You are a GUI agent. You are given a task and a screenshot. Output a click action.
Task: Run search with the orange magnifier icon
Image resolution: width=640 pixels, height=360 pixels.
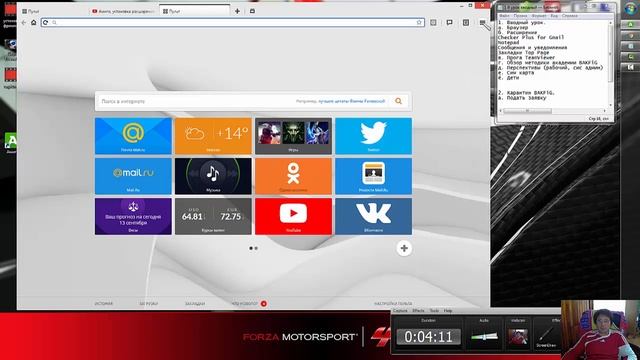[x=398, y=101]
